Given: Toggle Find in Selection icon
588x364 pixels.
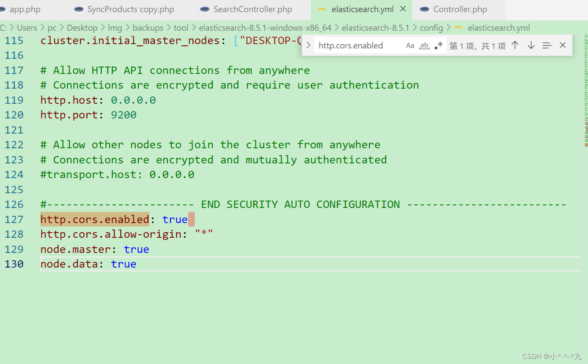Looking at the screenshot, I should point(547,45).
